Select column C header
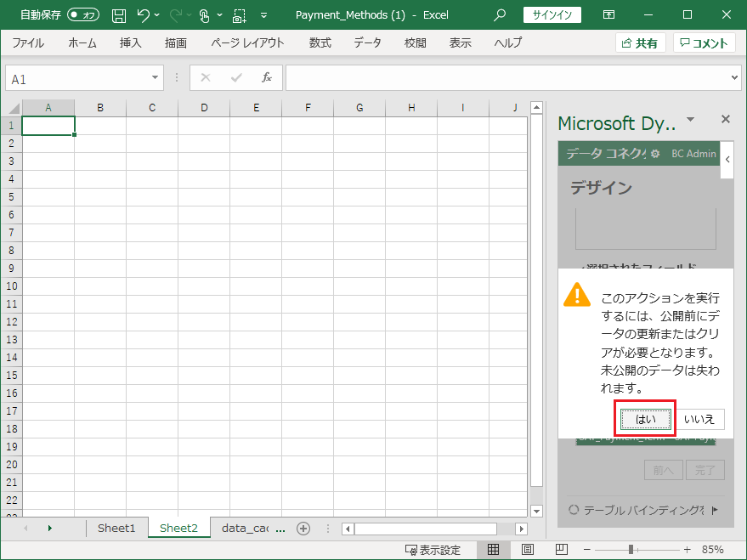 (x=152, y=108)
